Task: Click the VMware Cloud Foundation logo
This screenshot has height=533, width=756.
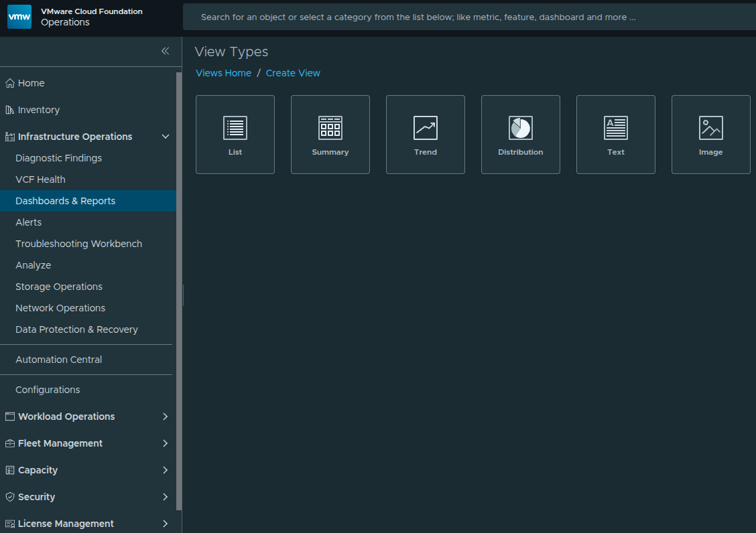Action: pyautogui.click(x=19, y=16)
